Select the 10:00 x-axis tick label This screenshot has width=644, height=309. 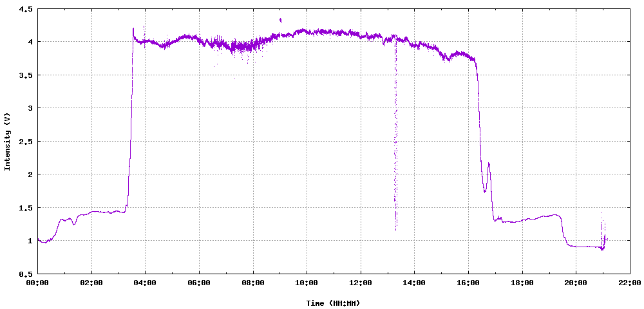click(307, 283)
